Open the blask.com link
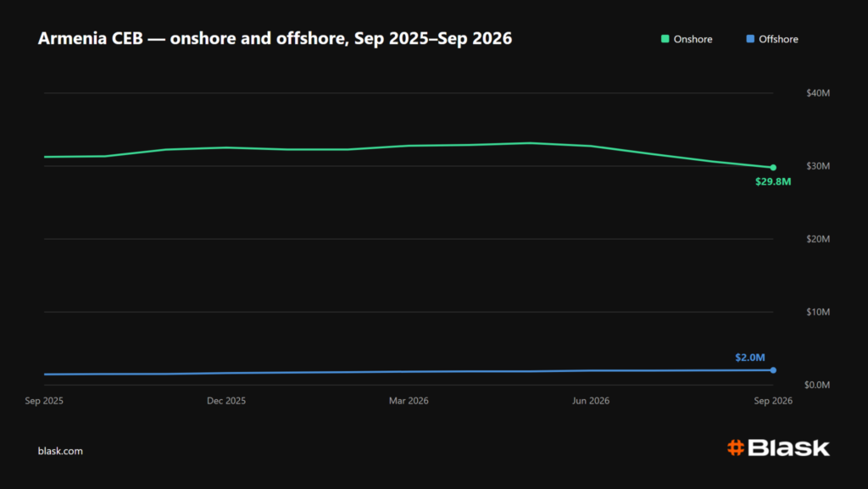This screenshot has width=868, height=489. [60, 451]
